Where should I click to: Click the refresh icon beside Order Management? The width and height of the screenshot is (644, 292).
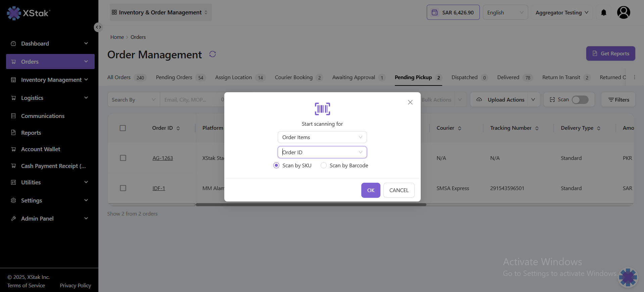(213, 54)
